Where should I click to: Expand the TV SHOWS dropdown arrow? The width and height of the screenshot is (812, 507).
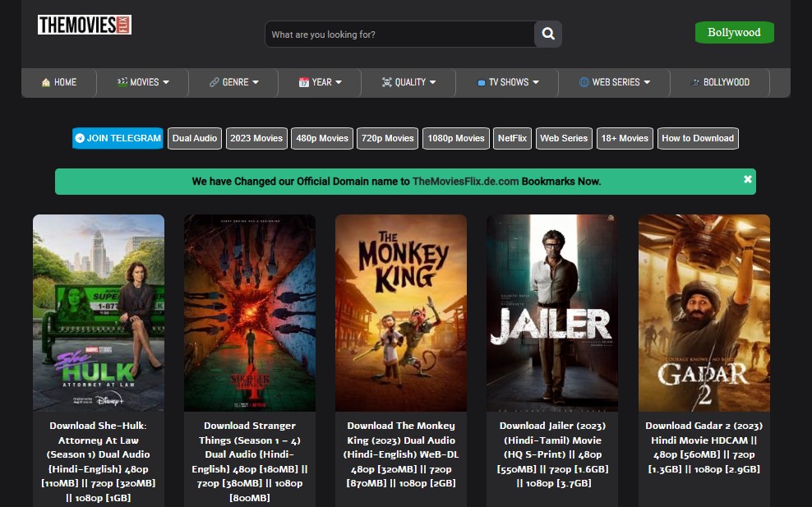536,82
